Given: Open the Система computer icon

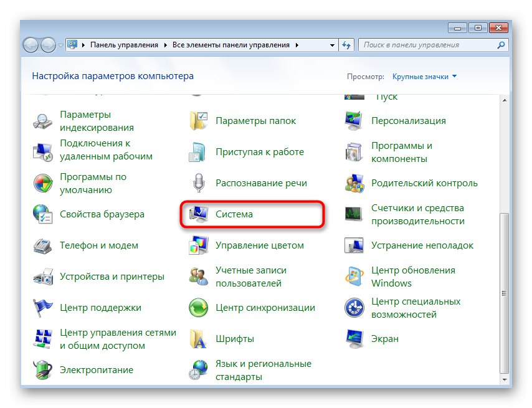Looking at the screenshot, I should pyautogui.click(x=199, y=214).
